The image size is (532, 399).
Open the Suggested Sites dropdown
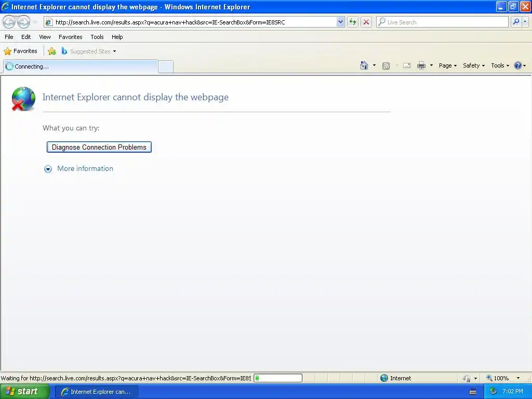tap(89, 51)
